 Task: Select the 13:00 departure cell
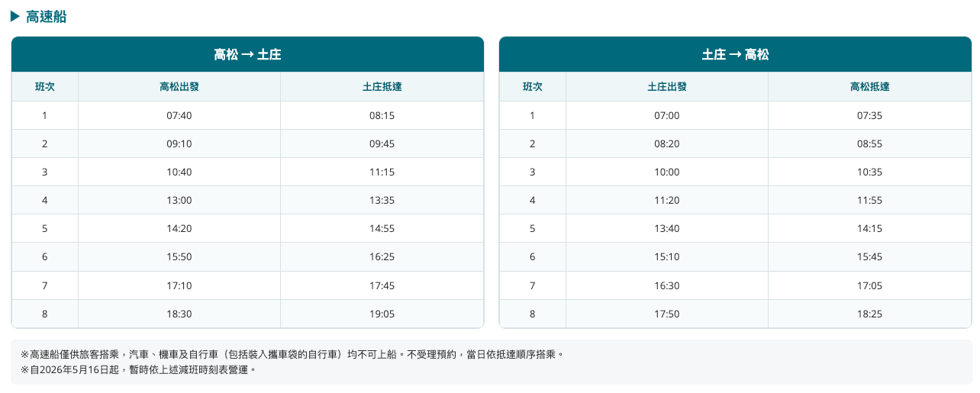(x=179, y=200)
